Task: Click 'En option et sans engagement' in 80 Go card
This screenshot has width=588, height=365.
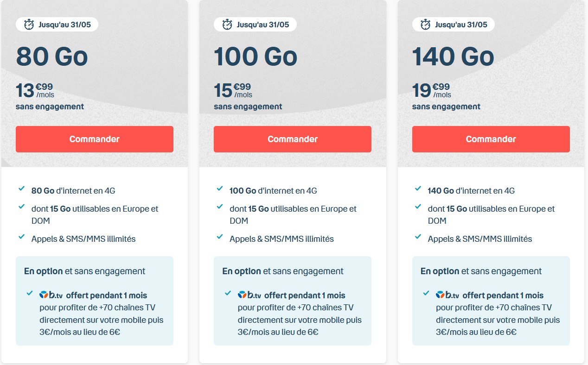Action: [84, 271]
